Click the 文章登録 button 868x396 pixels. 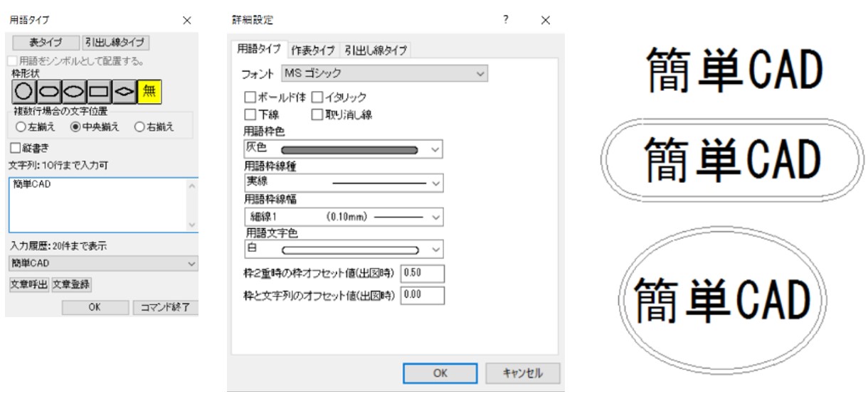click(x=71, y=284)
